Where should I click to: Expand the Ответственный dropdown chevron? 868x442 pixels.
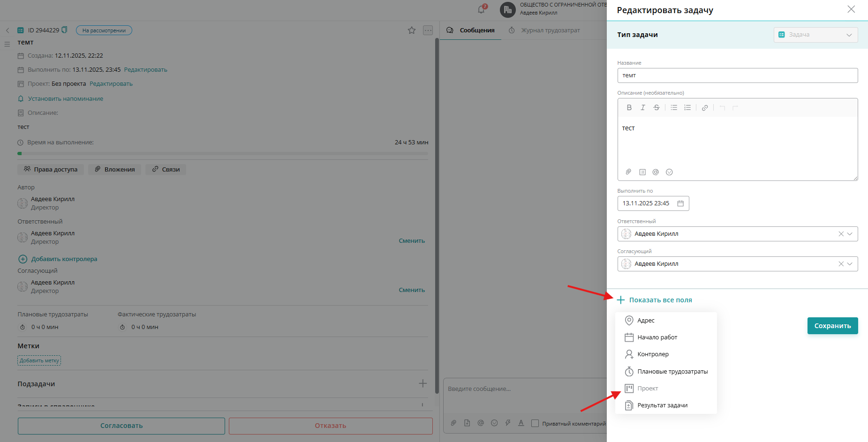pos(850,234)
